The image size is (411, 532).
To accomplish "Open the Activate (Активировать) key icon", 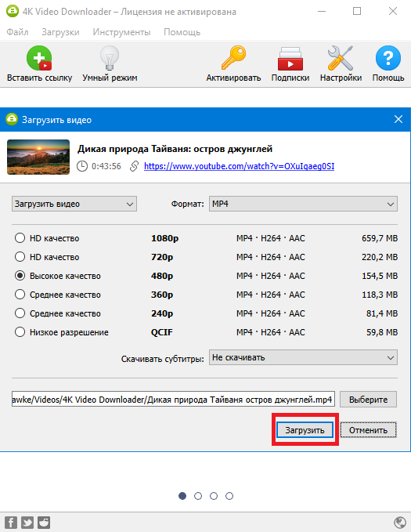I will click(233, 58).
